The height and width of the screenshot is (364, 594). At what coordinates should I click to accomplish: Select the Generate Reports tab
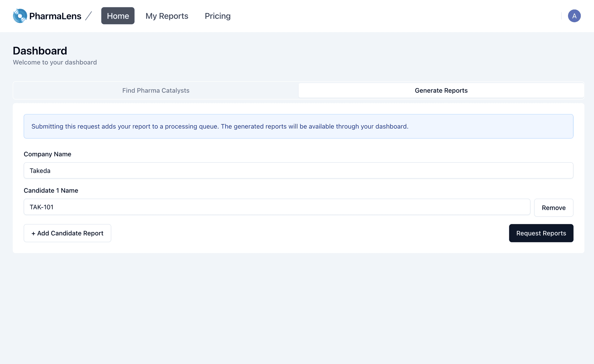click(x=441, y=91)
